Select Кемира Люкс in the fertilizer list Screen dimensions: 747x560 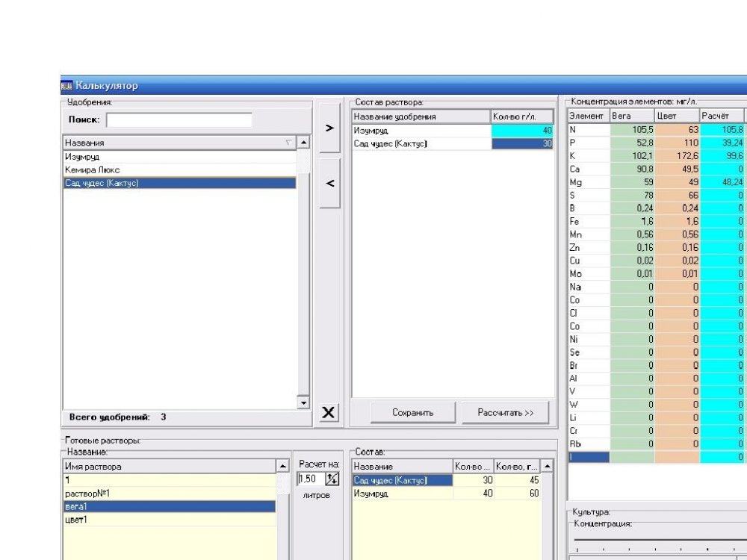click(x=179, y=170)
